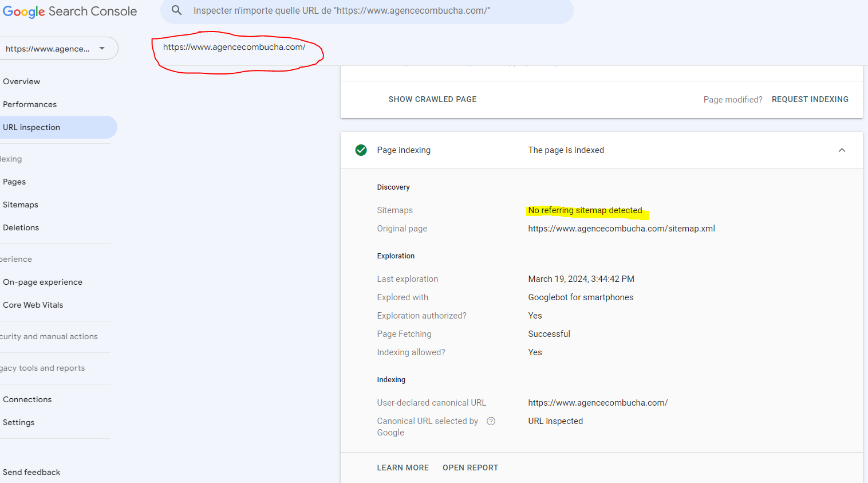Click the 'Exploration' section heading

(x=396, y=256)
